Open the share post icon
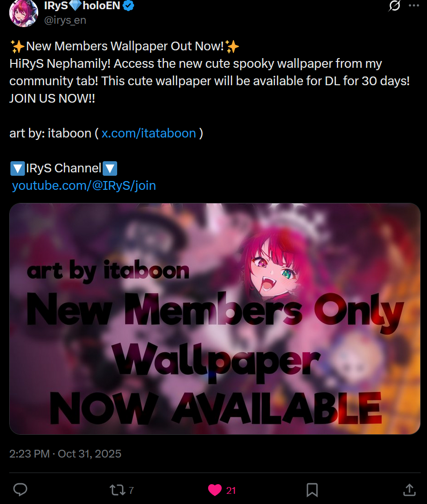The image size is (427, 504). [409, 490]
